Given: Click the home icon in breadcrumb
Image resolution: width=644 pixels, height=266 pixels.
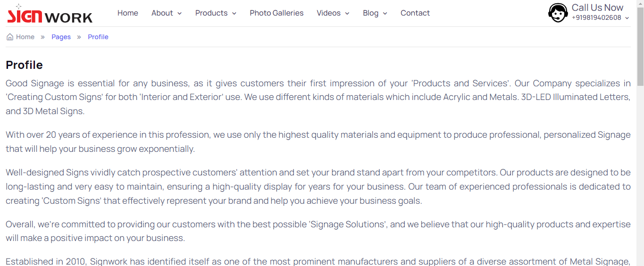Looking at the screenshot, I should pyautogui.click(x=10, y=37).
